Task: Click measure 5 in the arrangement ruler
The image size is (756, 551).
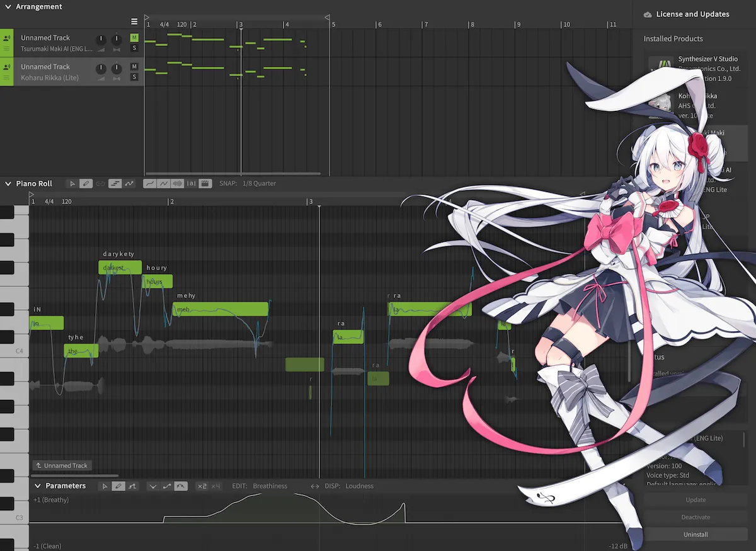Action: [334, 25]
